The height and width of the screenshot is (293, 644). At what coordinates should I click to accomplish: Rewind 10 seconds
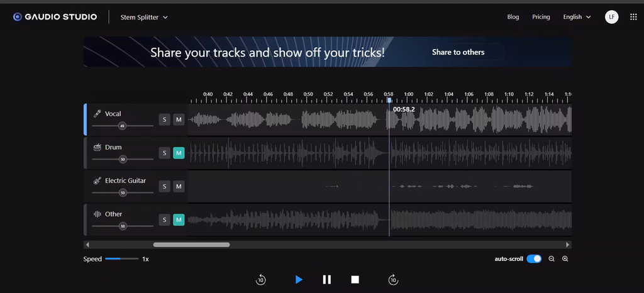[260, 280]
